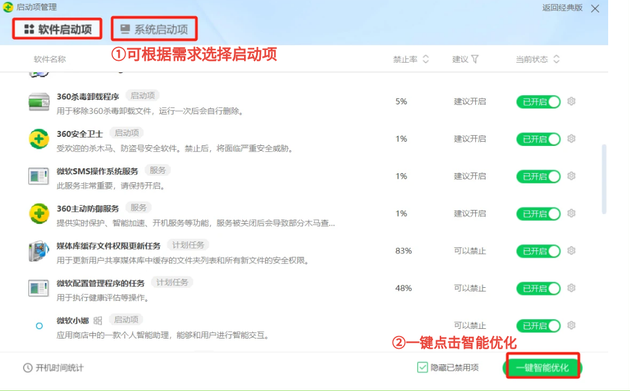Image resolution: width=630 pixels, height=391 pixels.
Task: Click 建议开启 in 360安全卫士 row
Action: point(470,139)
